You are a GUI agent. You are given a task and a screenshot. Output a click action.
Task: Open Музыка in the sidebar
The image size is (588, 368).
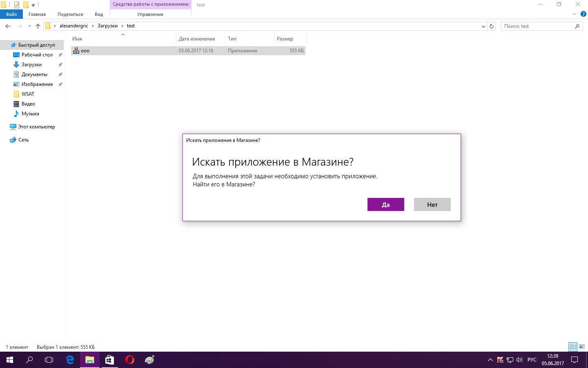(x=30, y=114)
